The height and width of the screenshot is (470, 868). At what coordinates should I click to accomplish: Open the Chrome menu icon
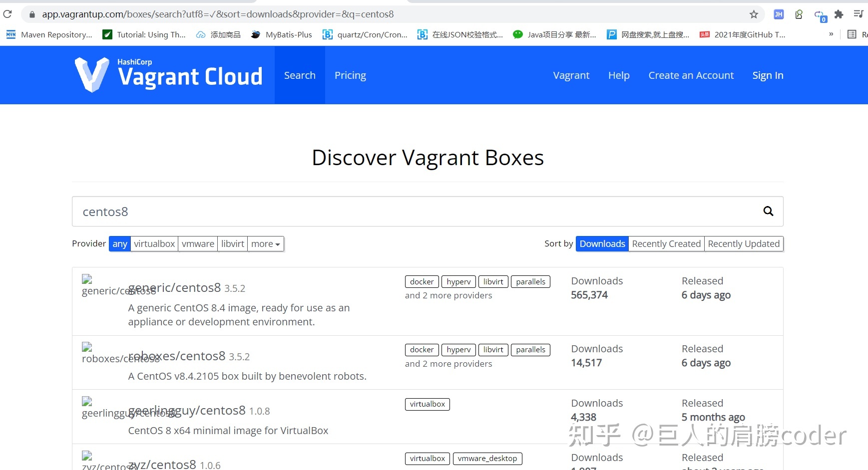coord(859,14)
